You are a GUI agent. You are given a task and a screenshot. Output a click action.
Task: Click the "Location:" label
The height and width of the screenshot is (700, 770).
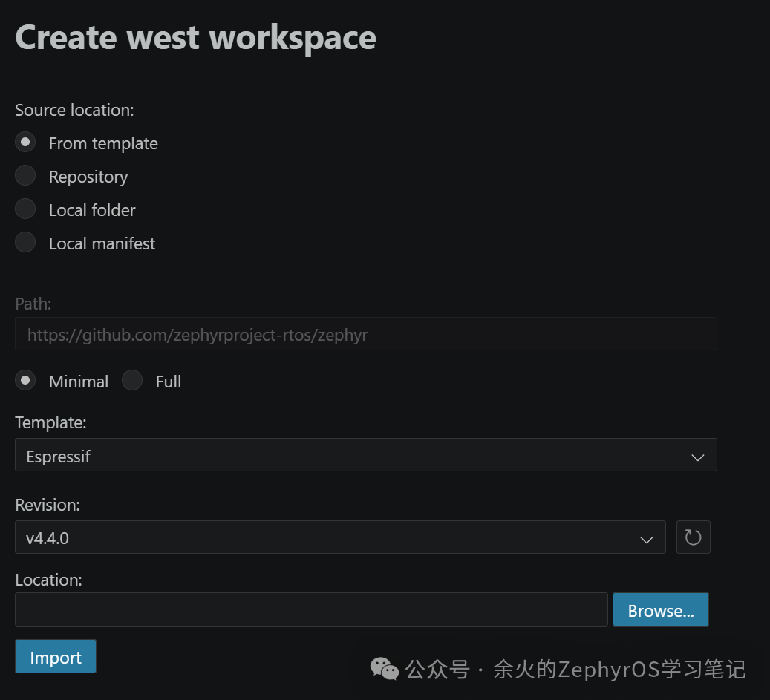[48, 580]
